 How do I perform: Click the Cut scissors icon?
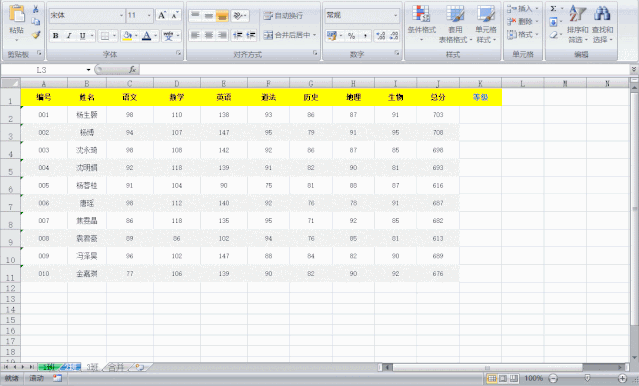tap(36, 9)
